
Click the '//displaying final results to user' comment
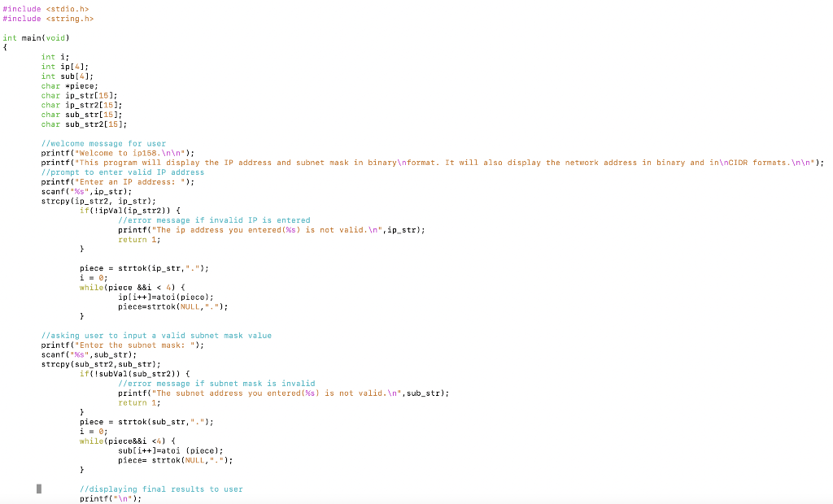[x=161, y=489]
